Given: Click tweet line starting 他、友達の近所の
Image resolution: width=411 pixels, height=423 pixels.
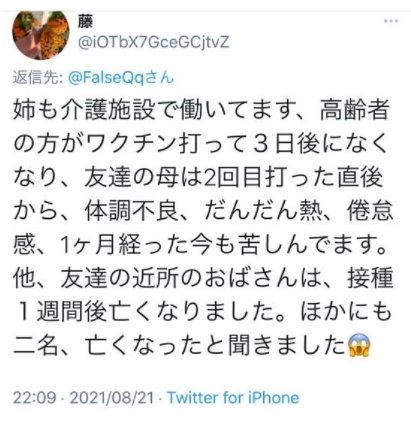Looking at the screenshot, I should [203, 278].
